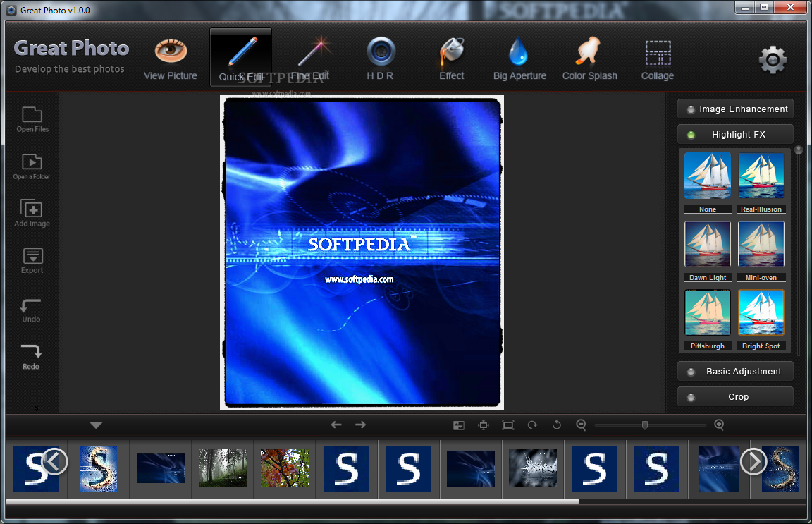The height and width of the screenshot is (524, 812).
Task: Redo the last change
Action: pos(31,357)
